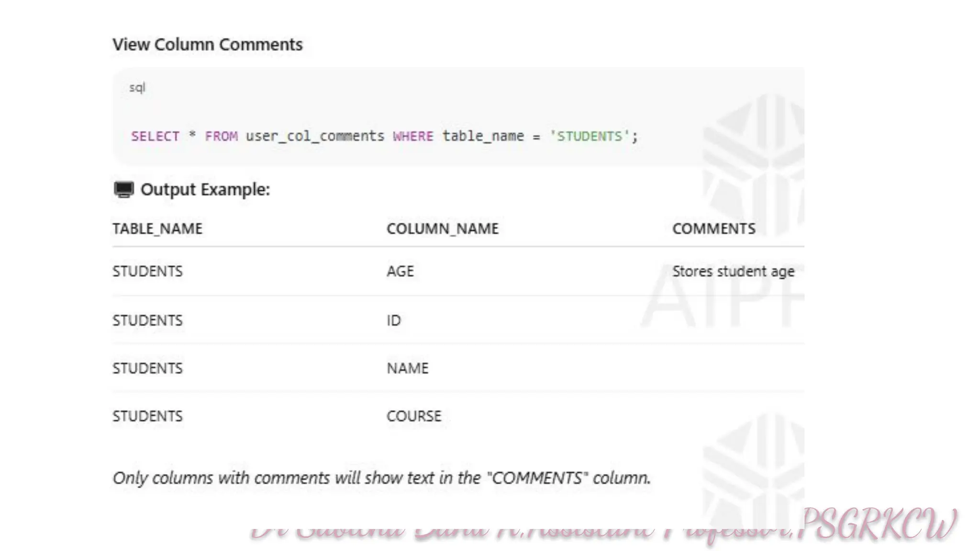The image size is (980, 551).
Task: Click the sql language label
Action: pyautogui.click(x=137, y=88)
